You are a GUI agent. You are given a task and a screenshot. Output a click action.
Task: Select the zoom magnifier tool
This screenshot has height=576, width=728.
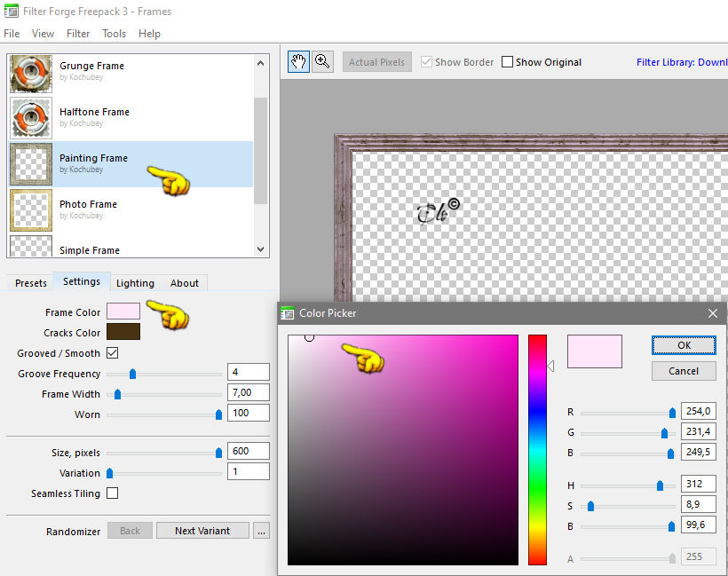click(x=322, y=62)
